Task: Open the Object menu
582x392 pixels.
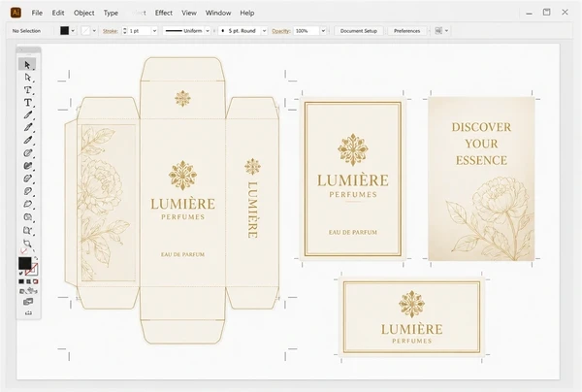Action: click(83, 13)
